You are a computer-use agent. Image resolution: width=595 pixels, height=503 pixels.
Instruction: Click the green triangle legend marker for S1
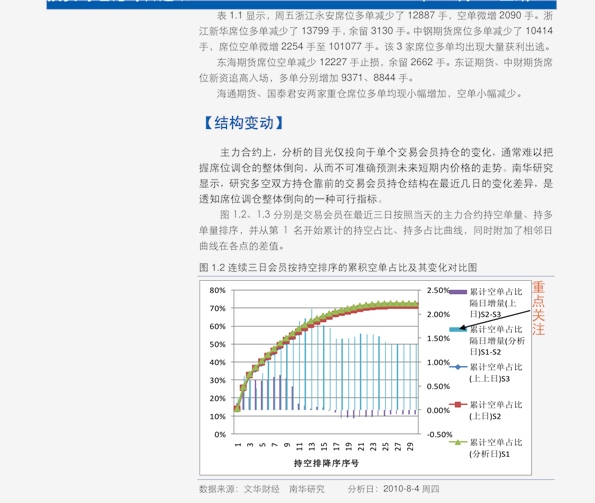[x=458, y=442]
